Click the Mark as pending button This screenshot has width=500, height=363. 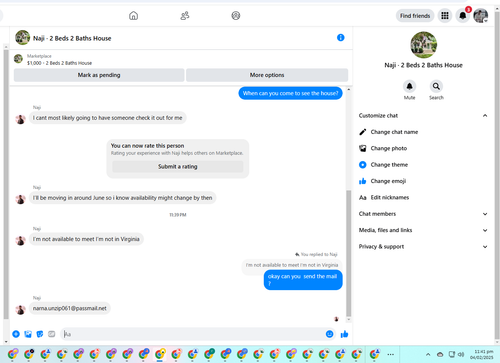(x=99, y=75)
